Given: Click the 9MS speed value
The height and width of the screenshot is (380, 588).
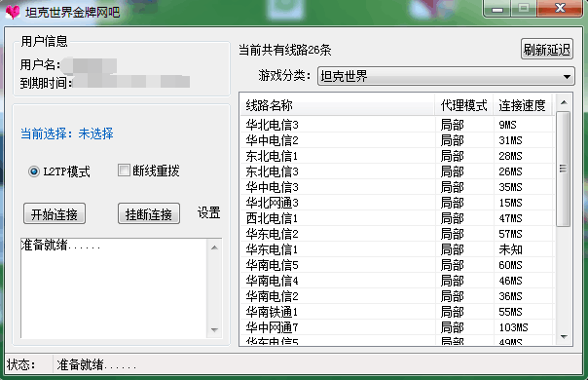Looking at the screenshot, I should point(508,125).
